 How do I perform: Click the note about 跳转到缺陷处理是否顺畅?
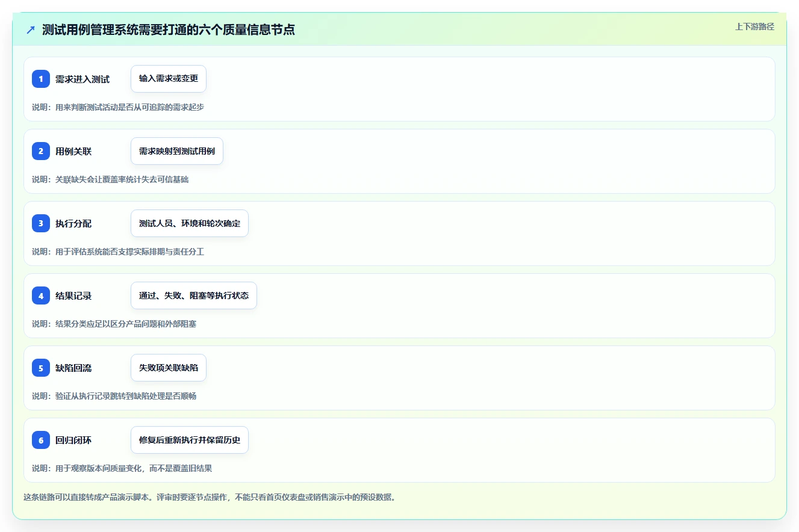[x=114, y=396]
